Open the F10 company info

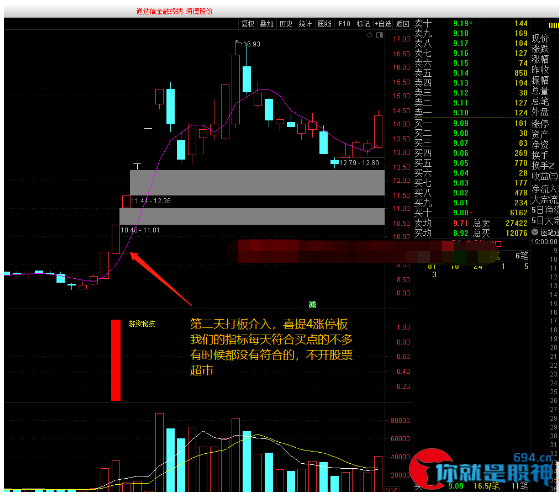pos(344,24)
